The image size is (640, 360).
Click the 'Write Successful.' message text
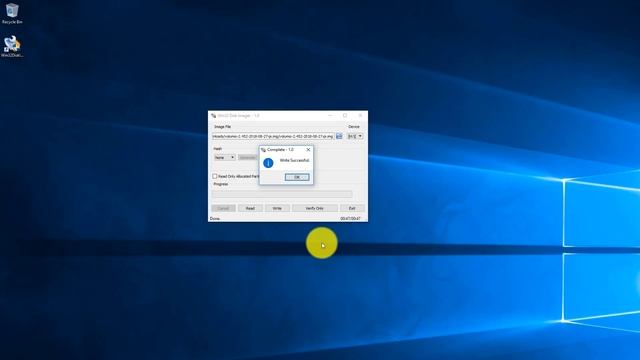pyautogui.click(x=295, y=160)
